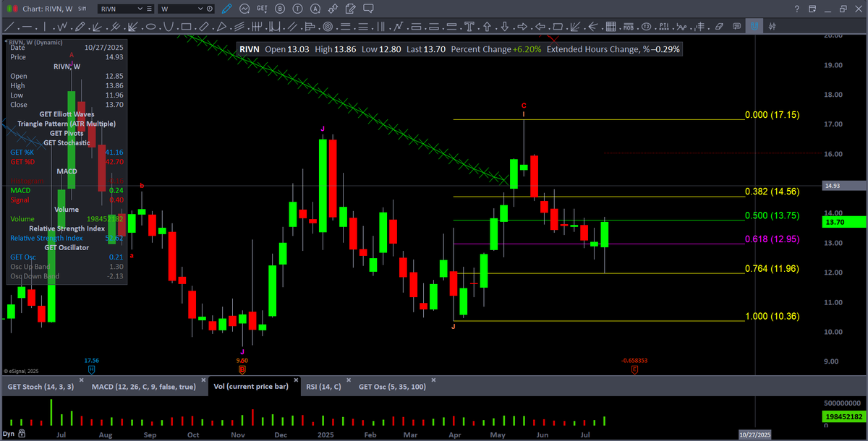Click the 0.000 (17.15) Fibonacci label
Viewport: 868px width, 441px height.
772,115
